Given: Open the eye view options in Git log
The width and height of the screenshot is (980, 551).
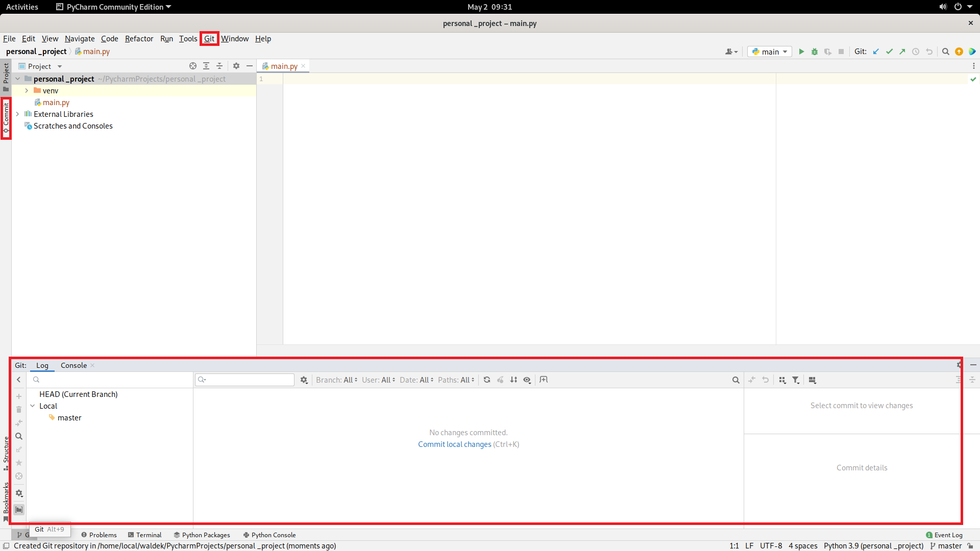Looking at the screenshot, I should coord(527,380).
